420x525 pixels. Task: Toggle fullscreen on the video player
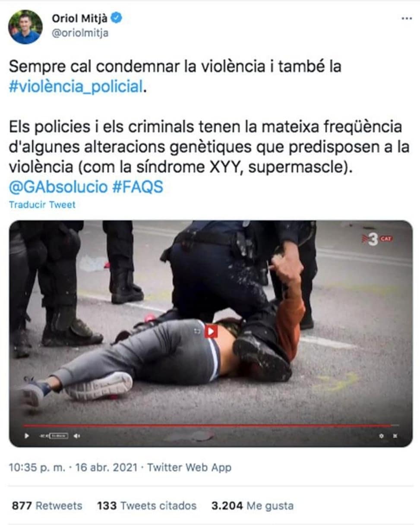(395, 436)
